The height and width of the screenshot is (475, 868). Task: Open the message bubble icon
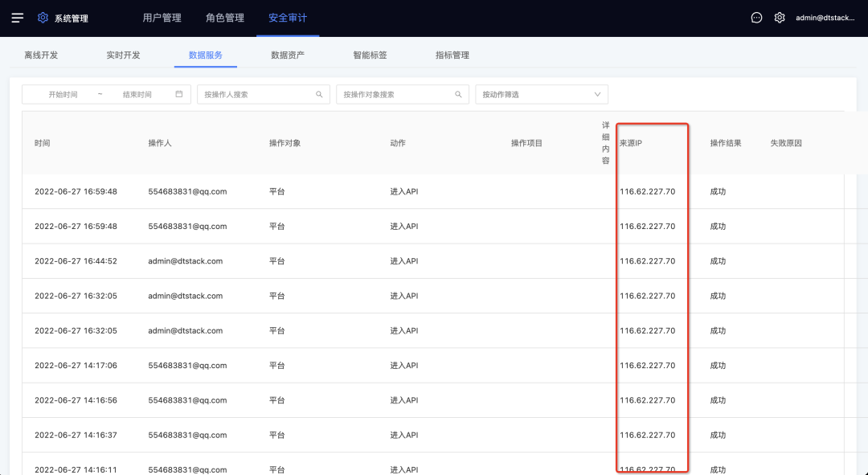756,18
